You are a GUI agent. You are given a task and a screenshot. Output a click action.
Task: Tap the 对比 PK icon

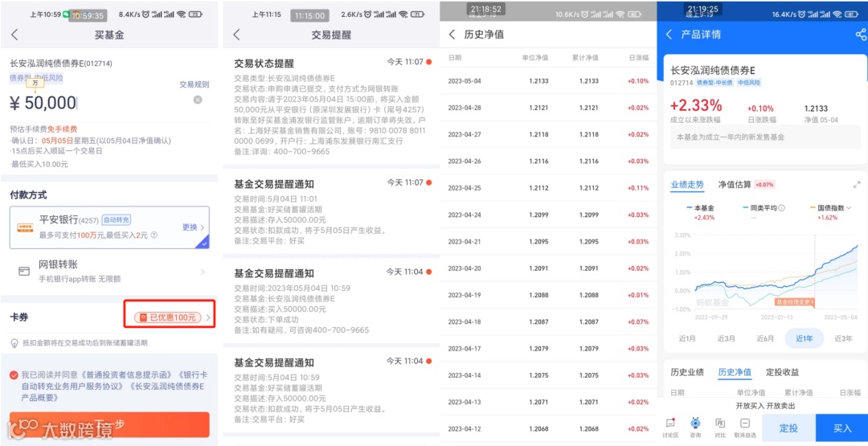(719, 428)
